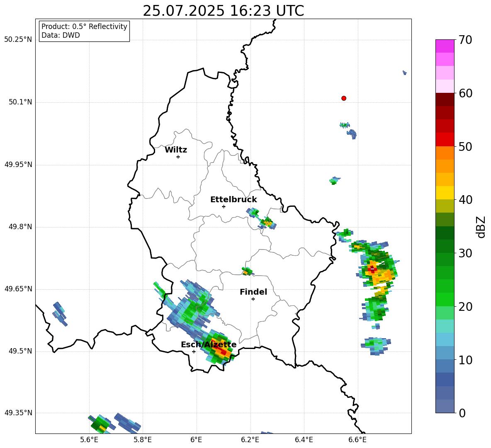Click the title '25.07.2025 16:23 UTC'
Image resolution: width=491 pixels, height=448 pixels.
pos(223,11)
